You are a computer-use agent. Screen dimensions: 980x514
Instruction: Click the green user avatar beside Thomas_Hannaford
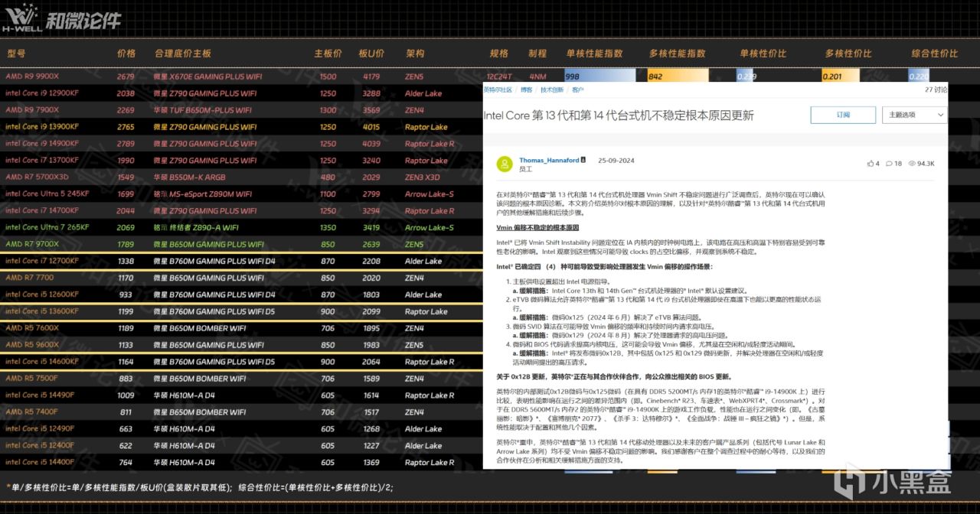pyautogui.click(x=505, y=164)
